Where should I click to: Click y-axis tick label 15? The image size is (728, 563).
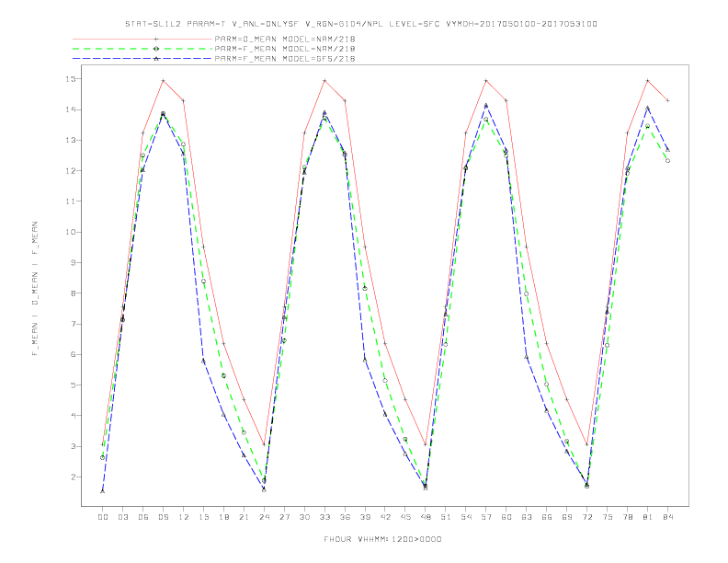tap(71, 79)
